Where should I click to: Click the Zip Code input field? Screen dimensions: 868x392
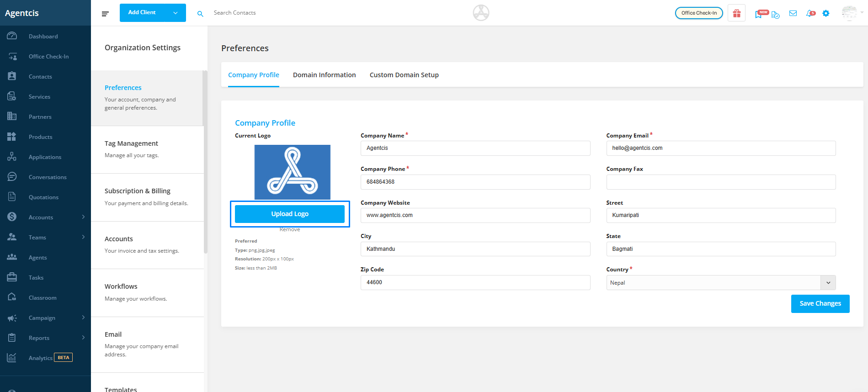tap(475, 282)
